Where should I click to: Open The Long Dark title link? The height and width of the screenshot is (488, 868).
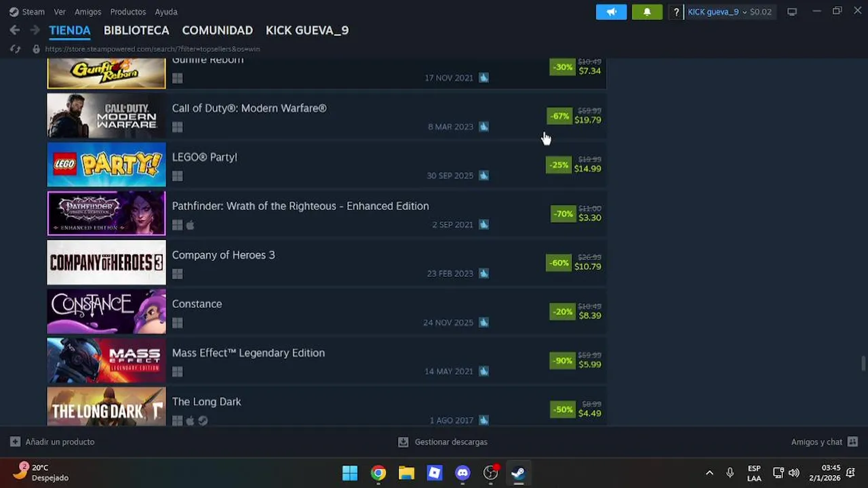coord(207,401)
